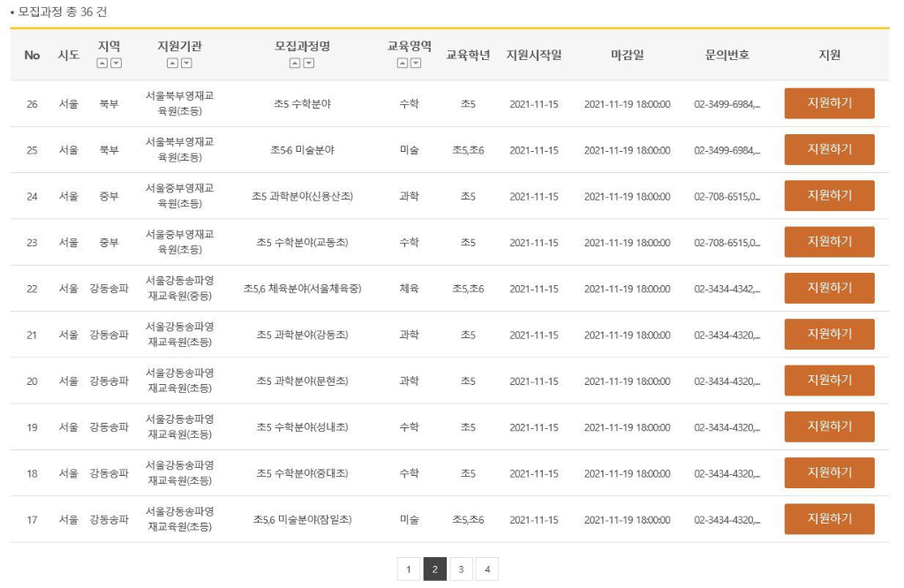Apply to row 26 초5 수학분야 with 지원하기

point(829,103)
